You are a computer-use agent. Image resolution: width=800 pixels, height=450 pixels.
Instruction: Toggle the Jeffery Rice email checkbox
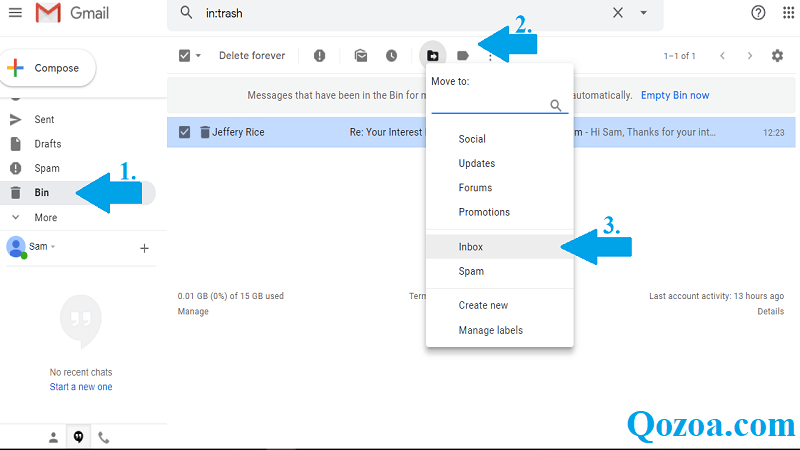point(184,132)
